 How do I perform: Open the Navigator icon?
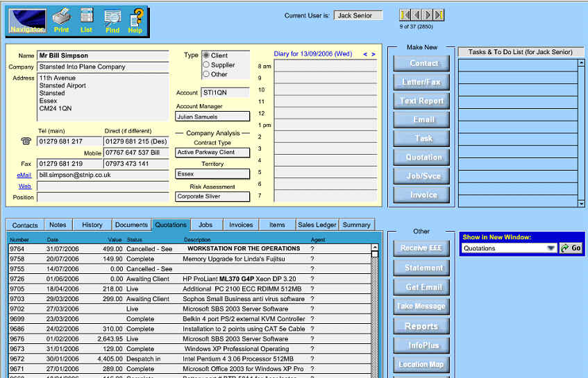pos(27,21)
